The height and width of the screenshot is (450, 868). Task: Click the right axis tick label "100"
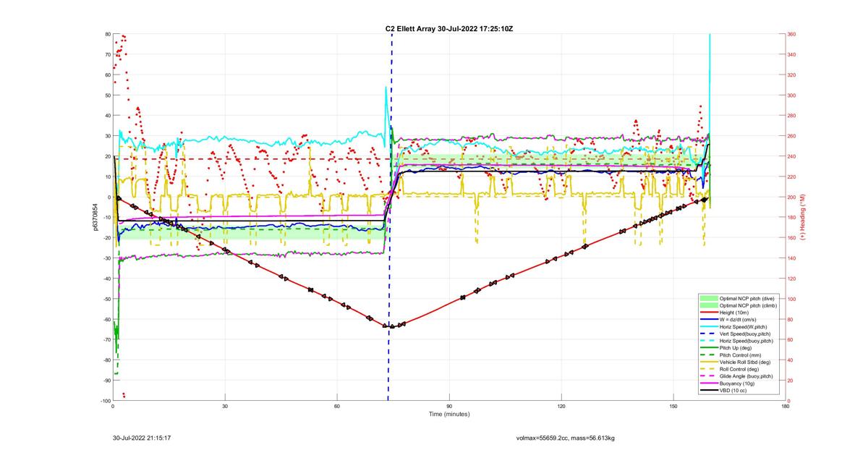click(x=791, y=299)
